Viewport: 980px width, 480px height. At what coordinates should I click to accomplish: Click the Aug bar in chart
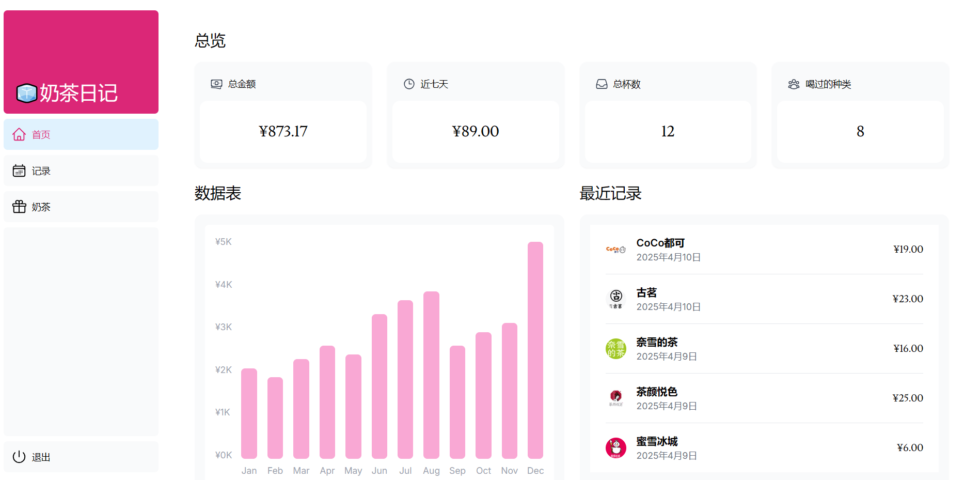pyautogui.click(x=431, y=375)
